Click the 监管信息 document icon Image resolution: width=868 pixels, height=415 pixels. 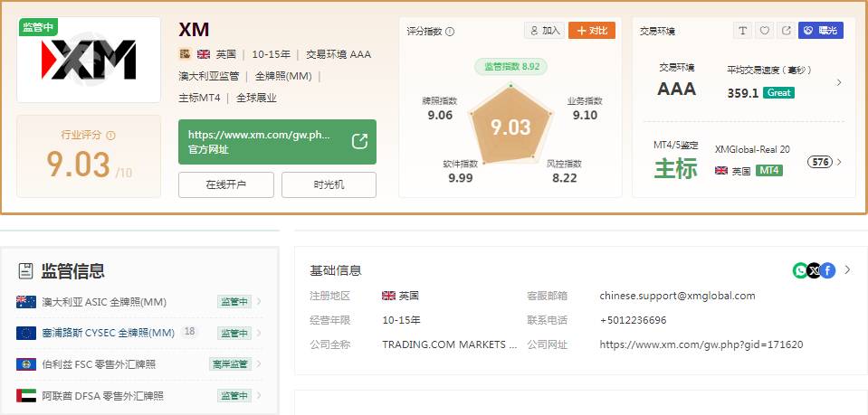[25, 271]
